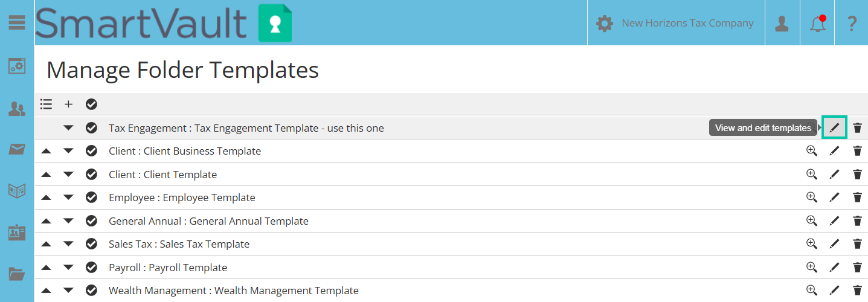Open the envelope inbox in sidebar
This screenshot has width=868, height=302.
coord(17,149)
